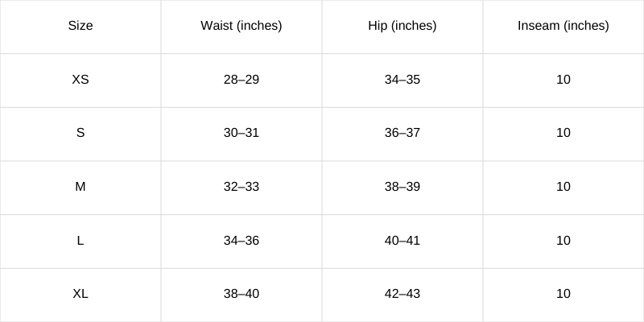This screenshot has height=322, width=644.
Task: Select the XL row inseam value
Action: click(x=563, y=295)
